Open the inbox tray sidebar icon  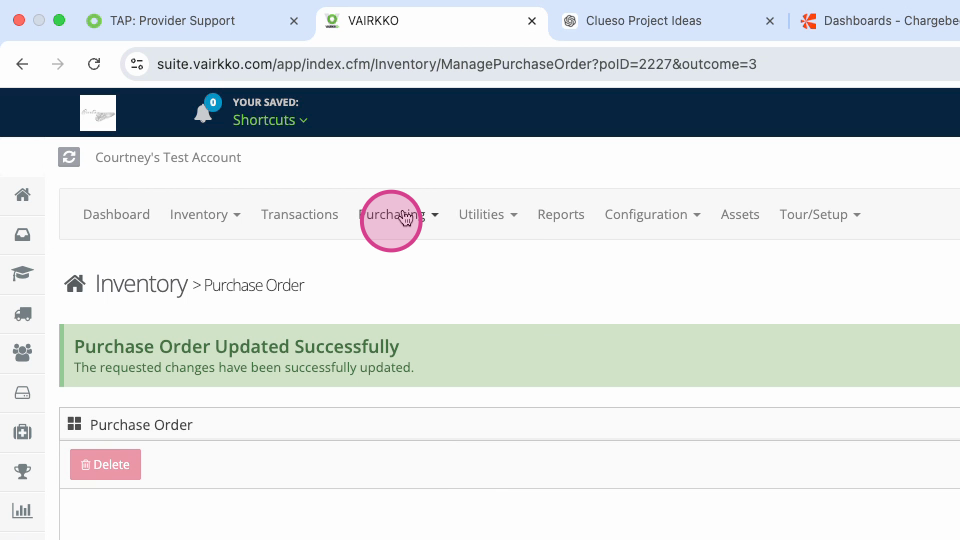coord(23,234)
